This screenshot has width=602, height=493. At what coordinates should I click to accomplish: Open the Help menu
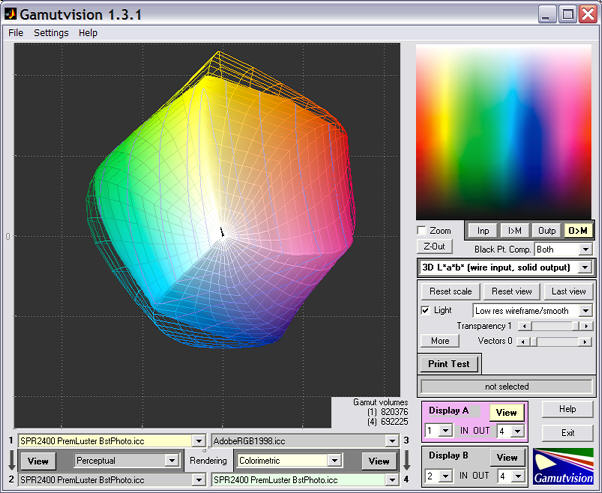[x=88, y=33]
